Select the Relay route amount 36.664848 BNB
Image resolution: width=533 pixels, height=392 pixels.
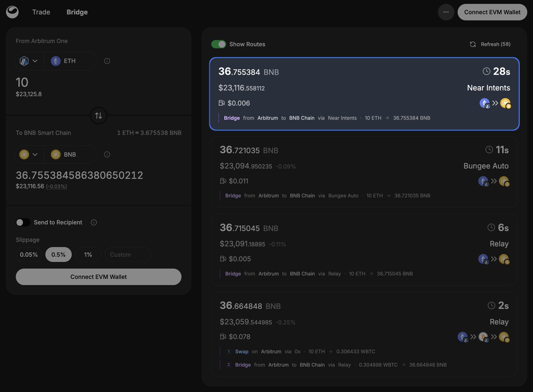(250, 306)
